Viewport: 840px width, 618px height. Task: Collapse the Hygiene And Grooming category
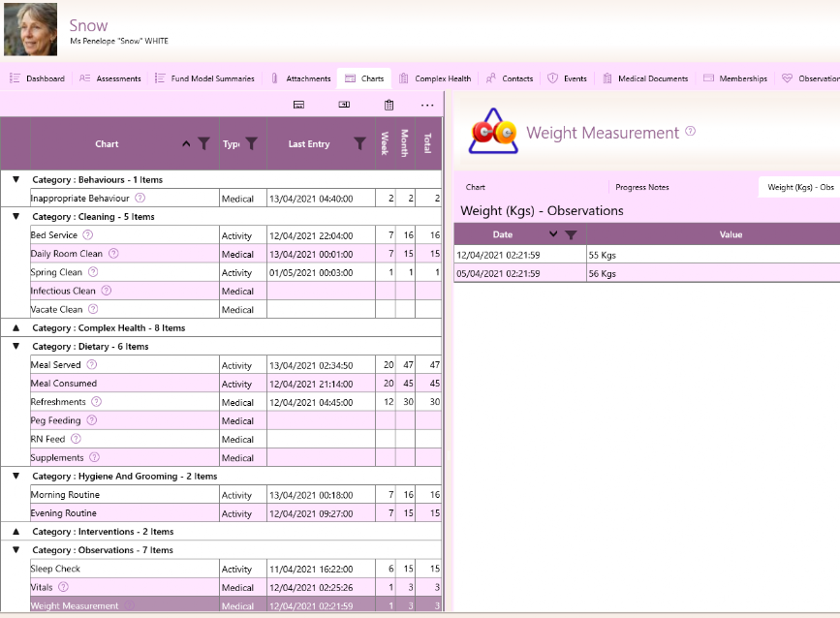point(16,476)
